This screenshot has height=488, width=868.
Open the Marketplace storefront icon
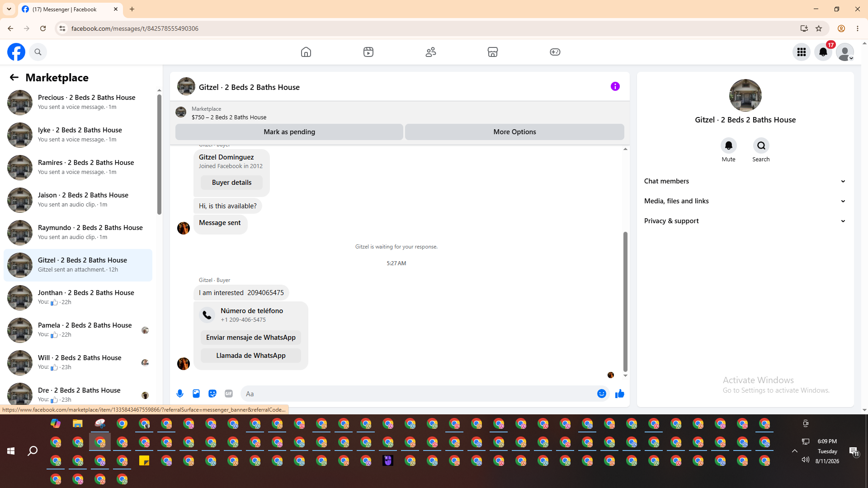coord(493,52)
